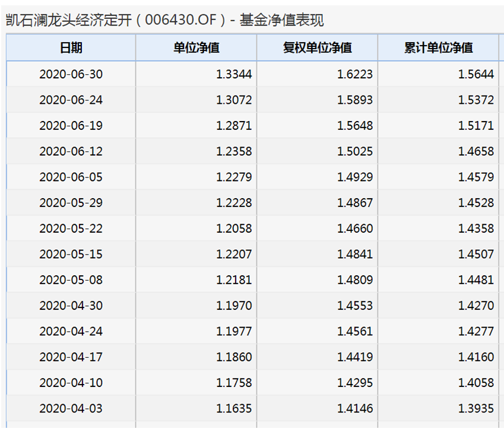Click cumulative net value 1.5171
The height and width of the screenshot is (432, 504).
click(x=476, y=126)
